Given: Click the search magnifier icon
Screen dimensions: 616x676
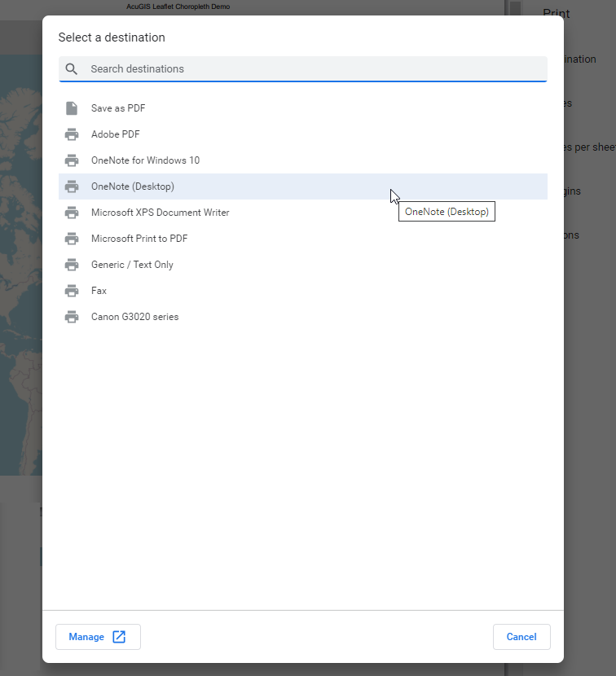Looking at the screenshot, I should pyautogui.click(x=71, y=69).
